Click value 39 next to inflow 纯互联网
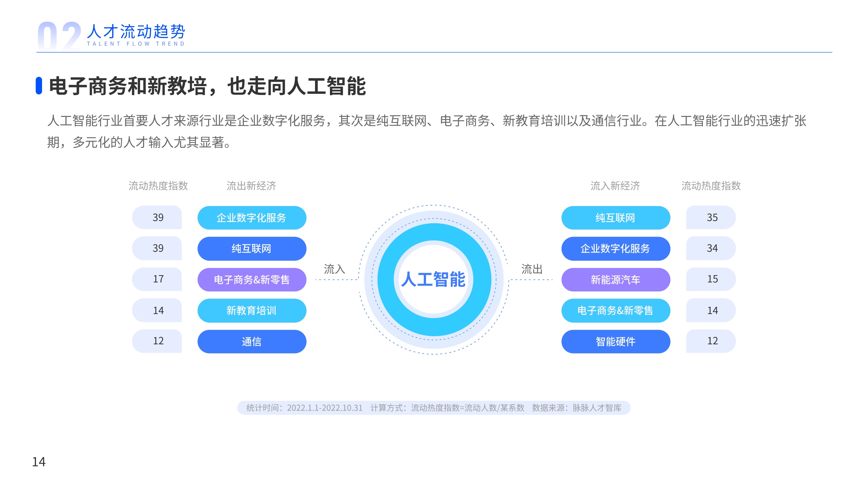 coord(157,248)
